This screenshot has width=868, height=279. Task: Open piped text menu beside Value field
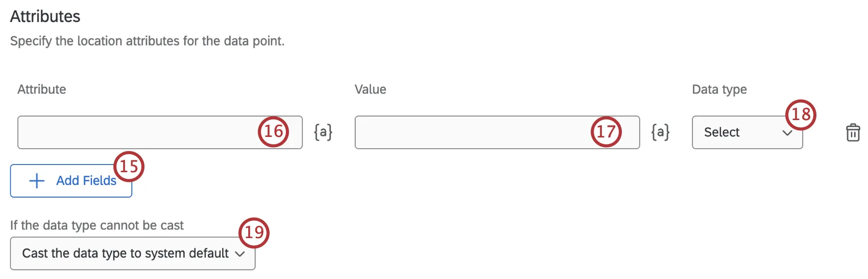[660, 132]
